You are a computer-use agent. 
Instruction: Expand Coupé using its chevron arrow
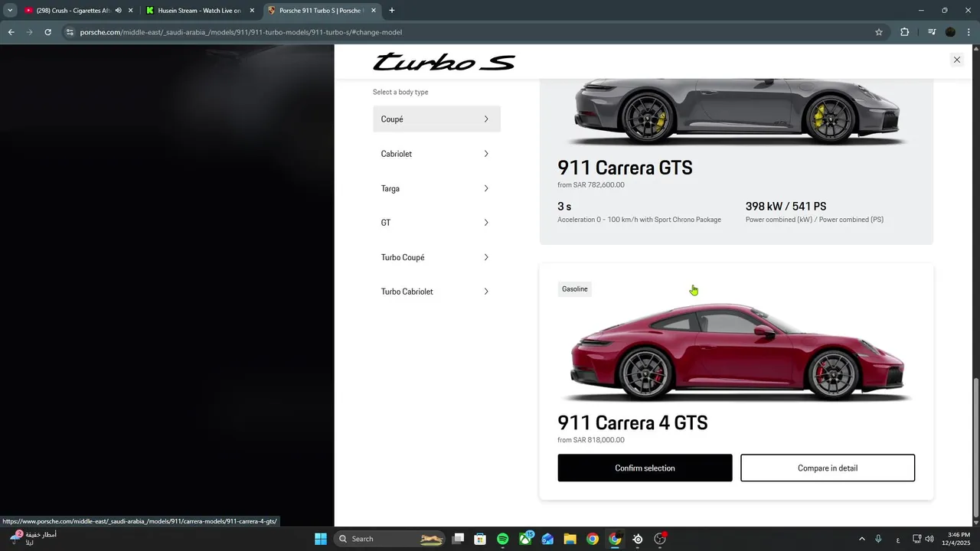pyautogui.click(x=486, y=119)
